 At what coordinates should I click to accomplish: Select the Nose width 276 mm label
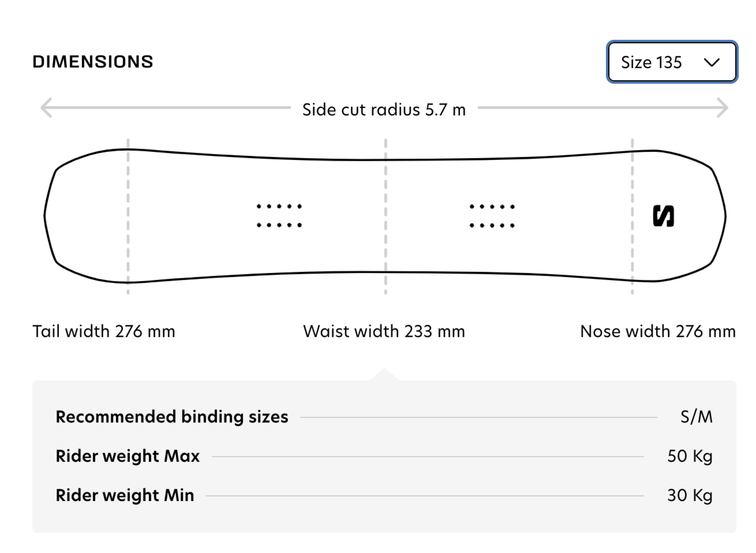coord(658,332)
